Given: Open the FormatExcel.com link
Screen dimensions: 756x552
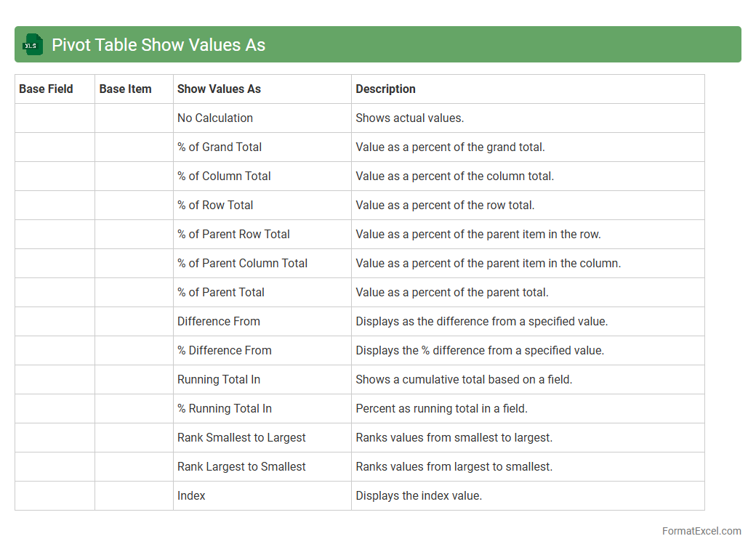Looking at the screenshot, I should pos(701,531).
